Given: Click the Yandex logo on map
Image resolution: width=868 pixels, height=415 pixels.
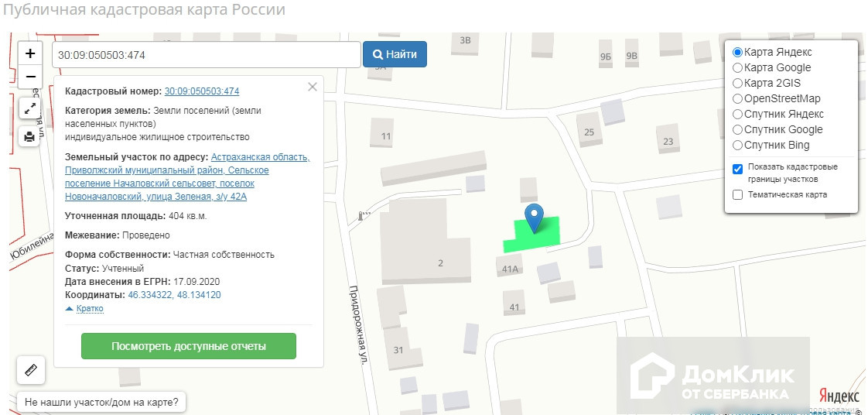Looking at the screenshot, I should point(838,393).
